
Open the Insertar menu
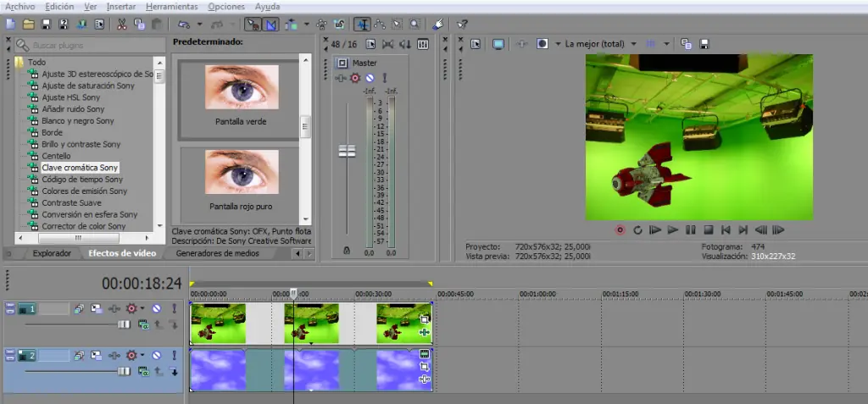(121, 7)
